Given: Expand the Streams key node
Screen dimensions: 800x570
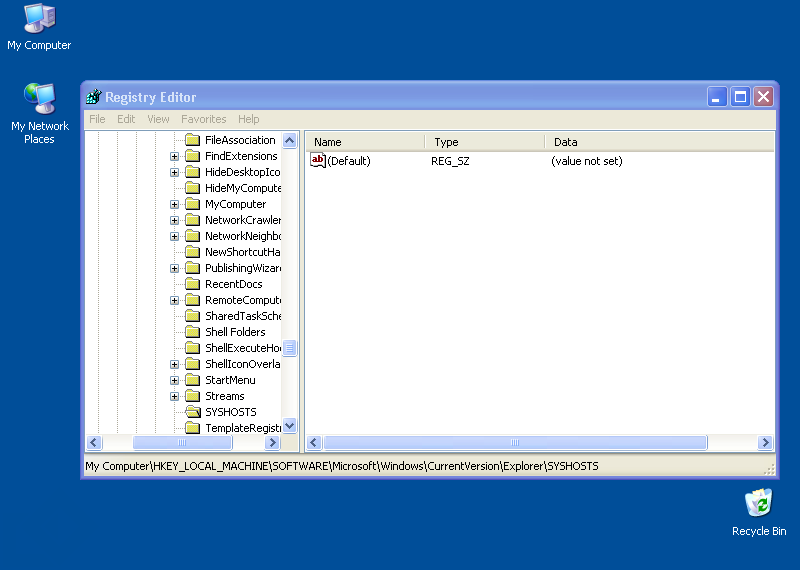Looking at the screenshot, I should point(175,396).
